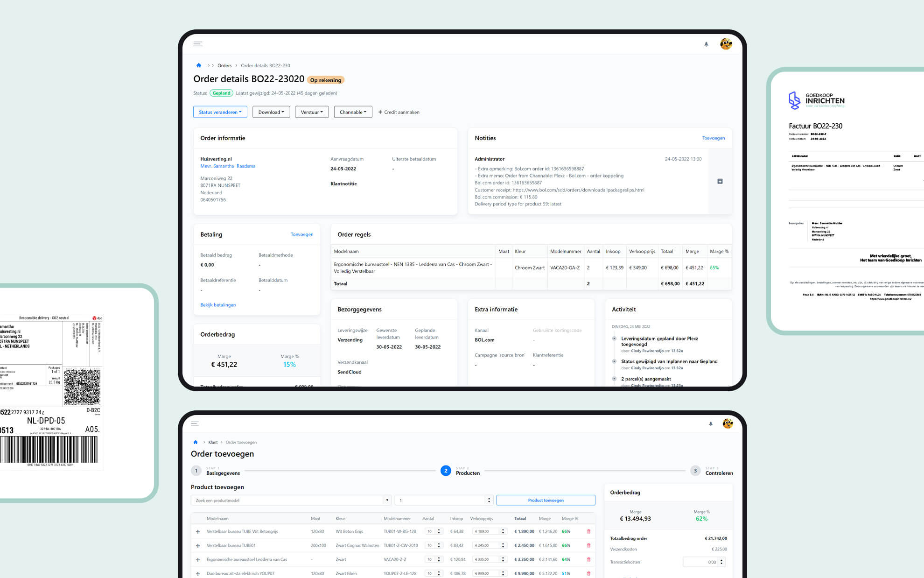Click activity entry Leveringsdatum gepland door Plexz toegevoegd

click(x=659, y=341)
